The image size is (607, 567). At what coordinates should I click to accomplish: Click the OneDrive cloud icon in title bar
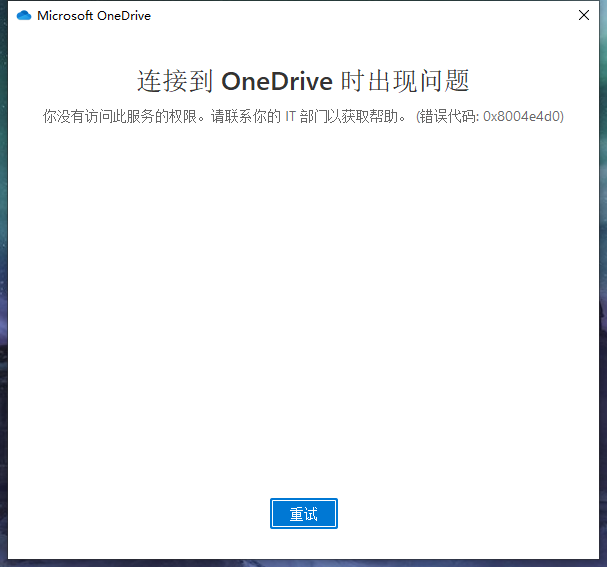(x=24, y=15)
